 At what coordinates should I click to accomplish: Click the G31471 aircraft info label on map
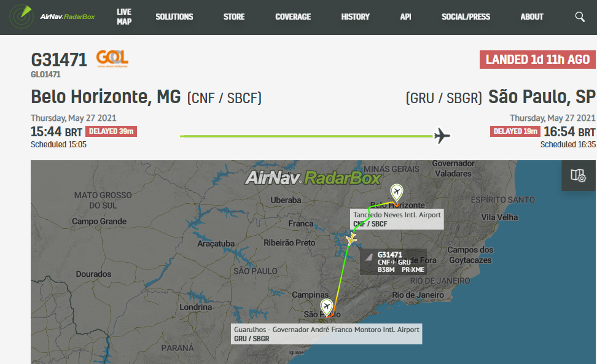pyautogui.click(x=393, y=261)
